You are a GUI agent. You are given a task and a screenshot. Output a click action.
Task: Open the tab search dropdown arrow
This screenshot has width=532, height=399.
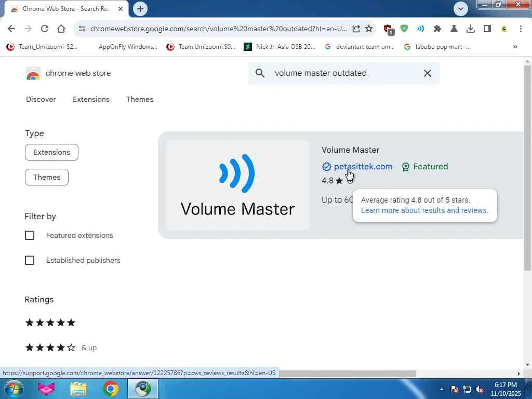click(x=460, y=9)
